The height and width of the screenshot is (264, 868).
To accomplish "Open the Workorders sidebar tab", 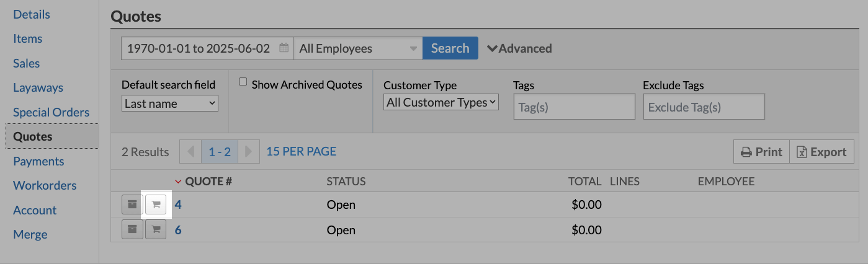I will pyautogui.click(x=45, y=185).
